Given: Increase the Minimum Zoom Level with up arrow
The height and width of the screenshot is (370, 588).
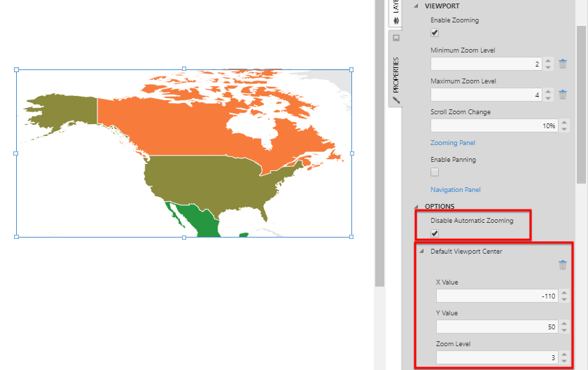Looking at the screenshot, I should [x=548, y=60].
